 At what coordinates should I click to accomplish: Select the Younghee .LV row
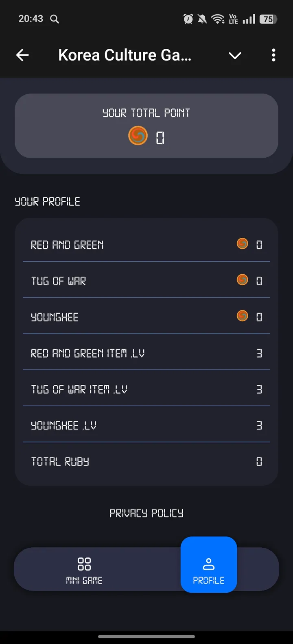(146, 425)
